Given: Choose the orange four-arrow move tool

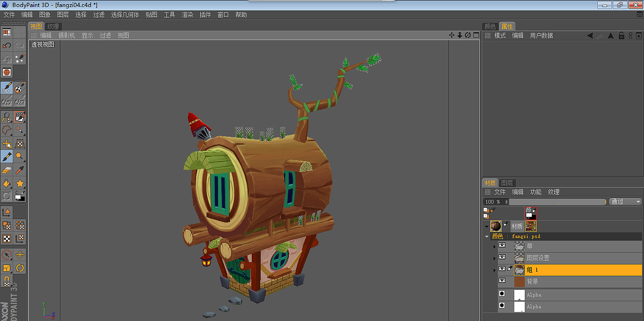Looking at the screenshot, I should coord(20,255).
